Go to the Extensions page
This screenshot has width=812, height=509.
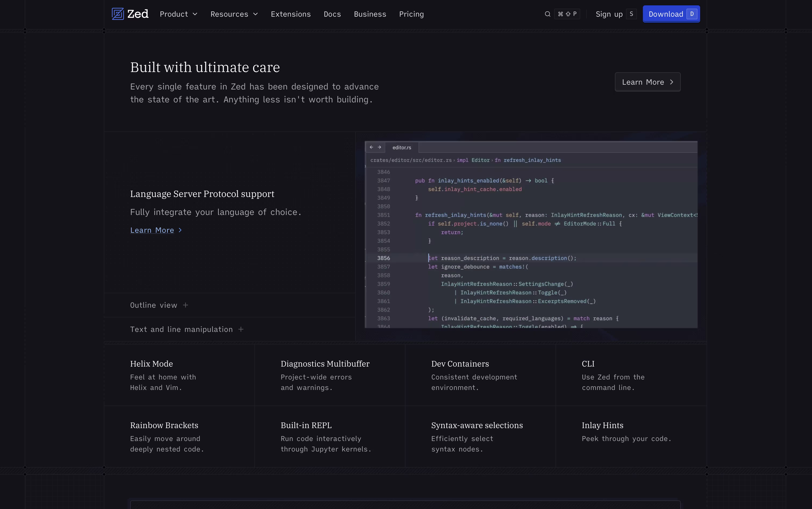click(291, 14)
